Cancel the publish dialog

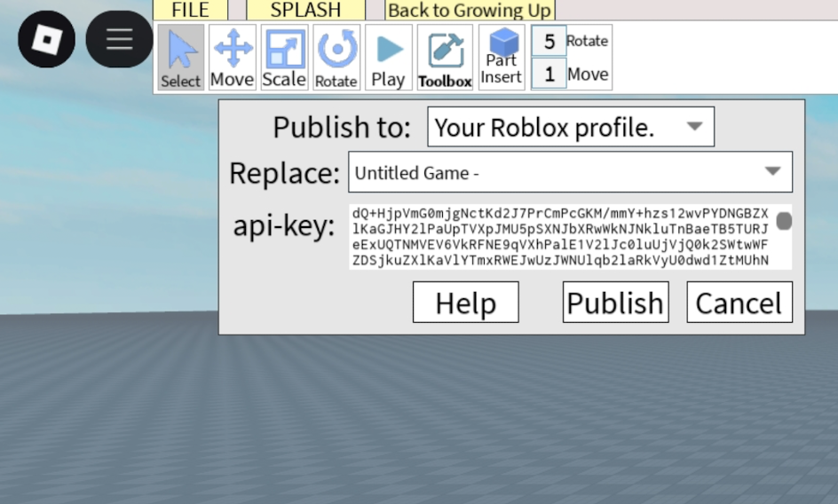click(739, 303)
